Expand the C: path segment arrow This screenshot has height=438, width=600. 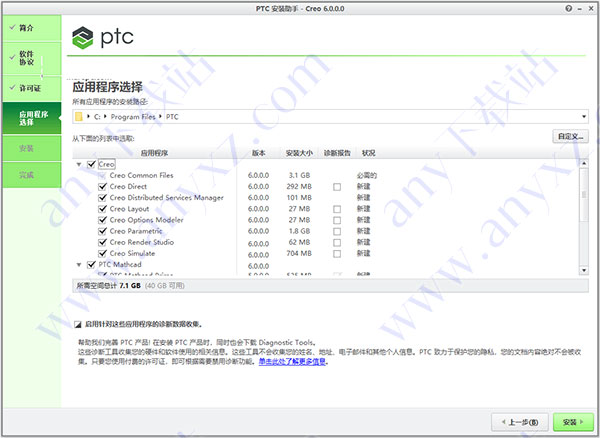coord(106,116)
